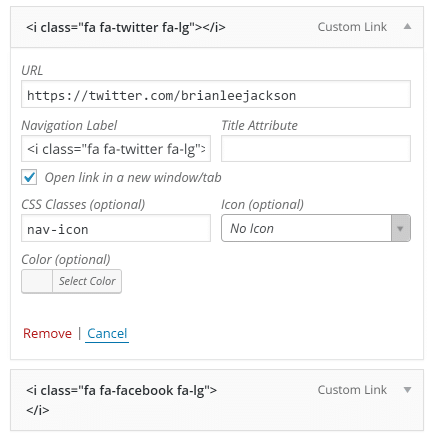428x436 pixels.
Task: Click the Color (optional) label text
Action: 66,259
